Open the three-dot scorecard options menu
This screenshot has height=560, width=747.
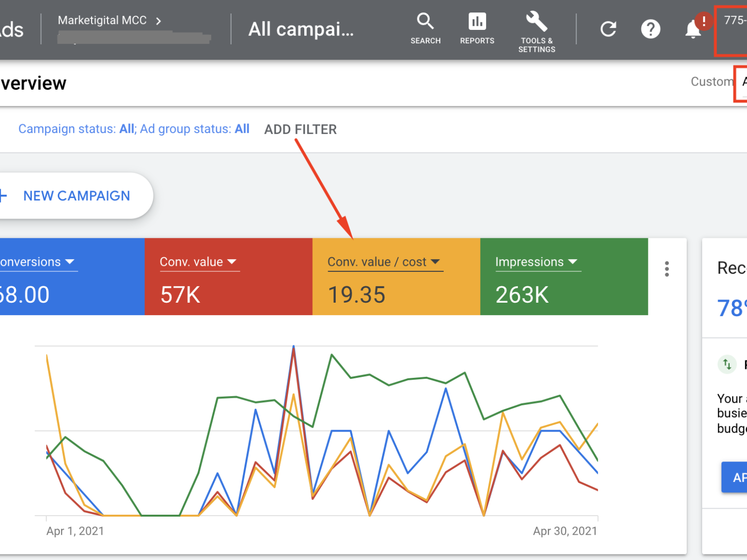click(667, 269)
